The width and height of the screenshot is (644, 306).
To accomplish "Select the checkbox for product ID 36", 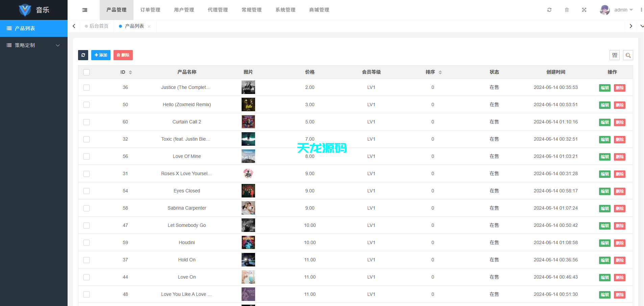I will pyautogui.click(x=86, y=88).
